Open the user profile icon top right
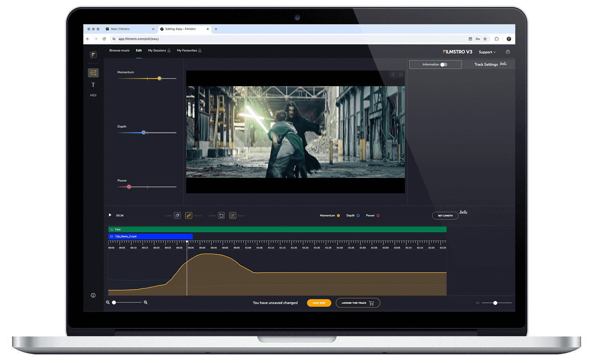Image resolution: width=594 pixels, height=364 pixels. click(508, 52)
